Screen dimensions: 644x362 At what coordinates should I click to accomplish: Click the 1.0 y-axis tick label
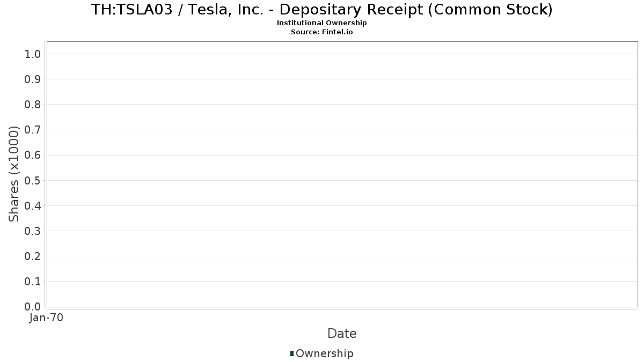(x=33, y=54)
